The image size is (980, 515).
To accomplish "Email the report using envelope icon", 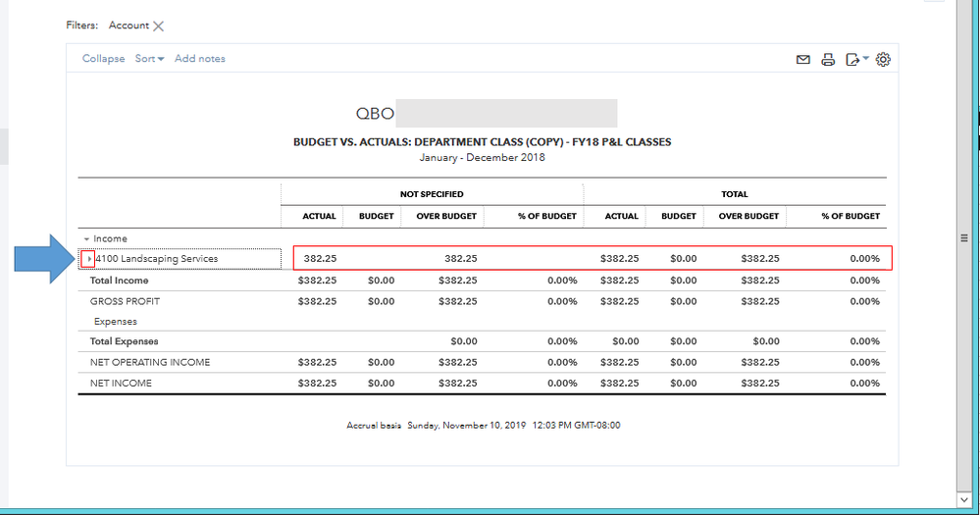I will [x=803, y=60].
